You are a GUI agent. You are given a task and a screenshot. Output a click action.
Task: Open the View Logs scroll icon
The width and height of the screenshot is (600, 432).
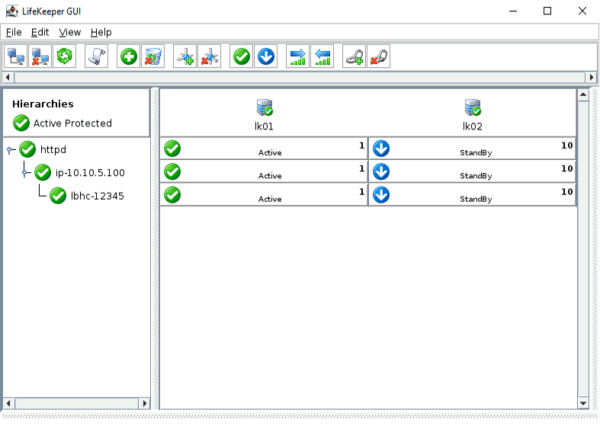click(96, 57)
